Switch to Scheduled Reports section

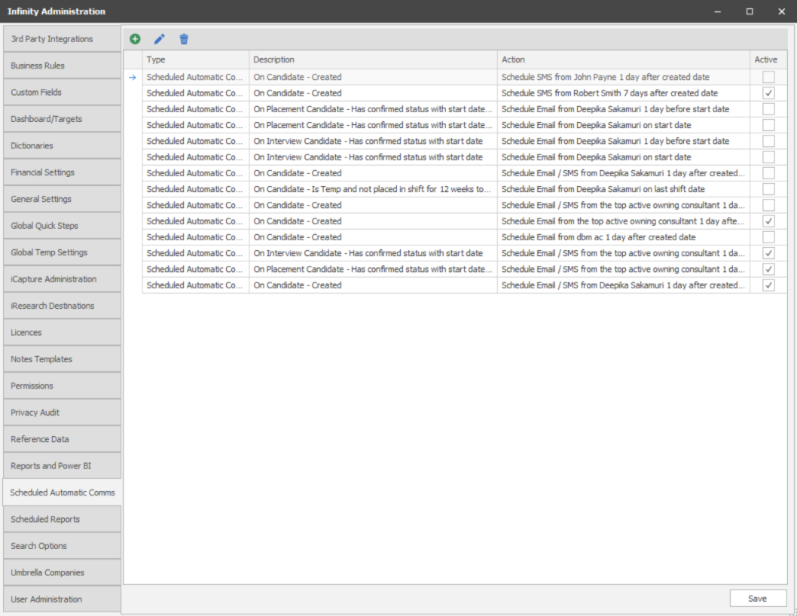tap(61, 520)
